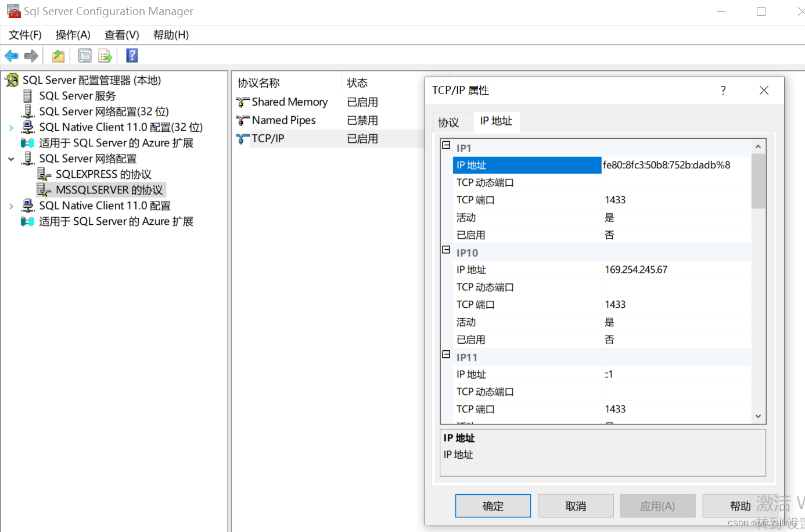Click the SQL Server 配置管理器 root icon
The height and width of the screenshot is (532, 805).
click(12, 80)
